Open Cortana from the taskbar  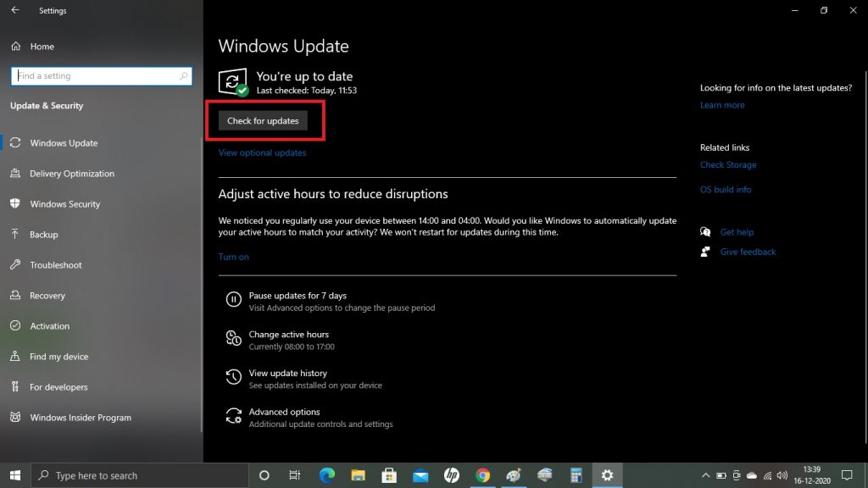point(264,475)
